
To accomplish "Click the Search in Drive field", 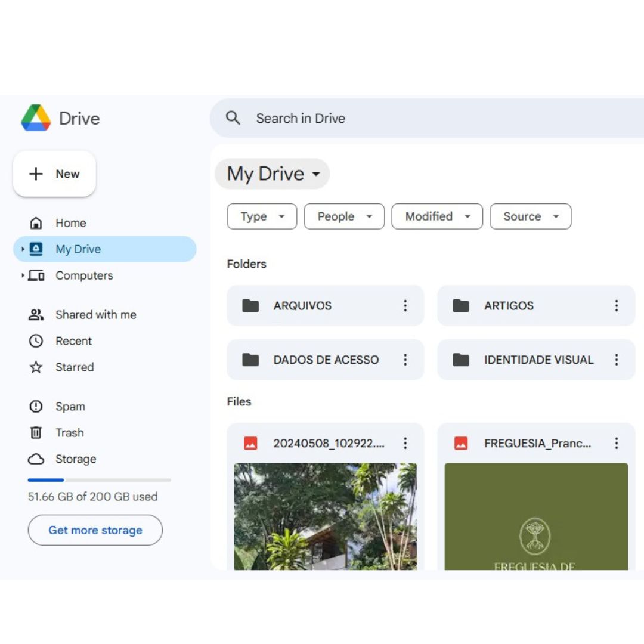I will 427,118.
